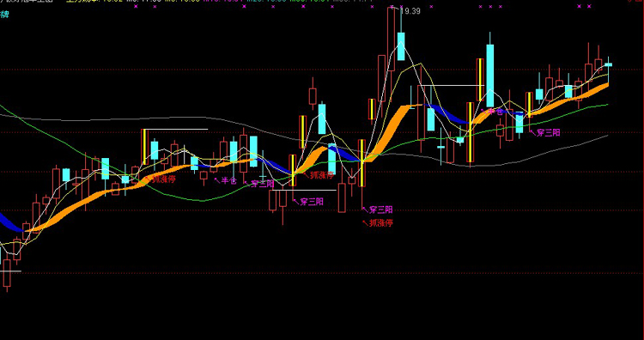644x340 pixels.
Task: Select the leftmost red 抓涨停 signal label
Action: coord(164,179)
